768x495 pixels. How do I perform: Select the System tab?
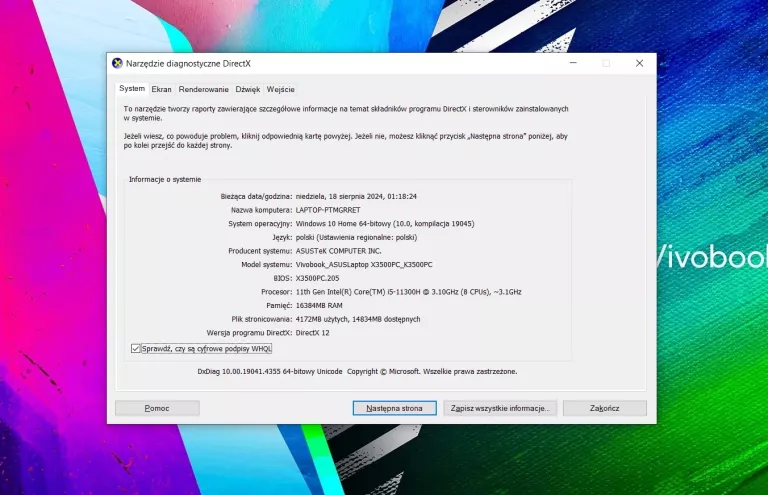click(x=132, y=89)
